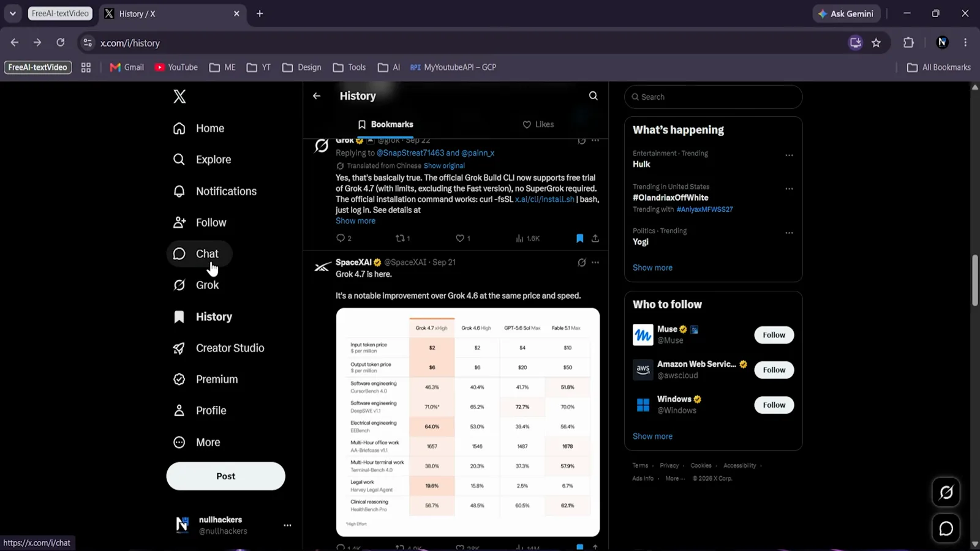Open the Grok 4.7 comparison table image
Viewport: 980px width, 551px height.
(x=468, y=422)
